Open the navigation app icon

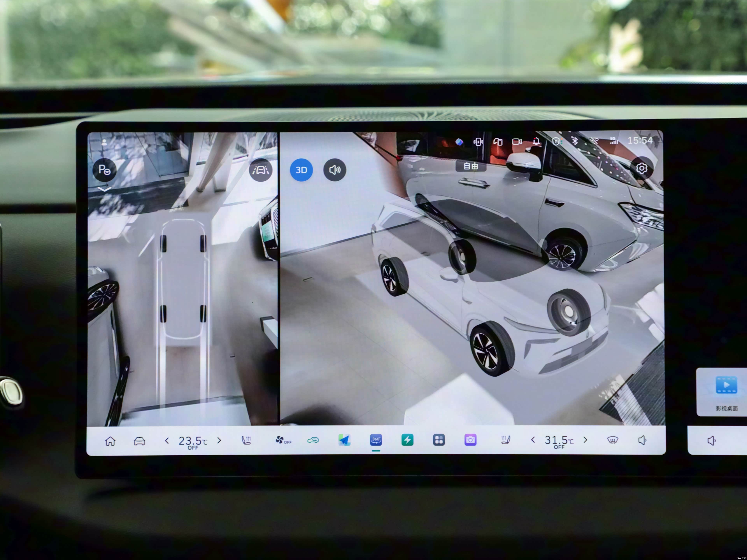(344, 440)
